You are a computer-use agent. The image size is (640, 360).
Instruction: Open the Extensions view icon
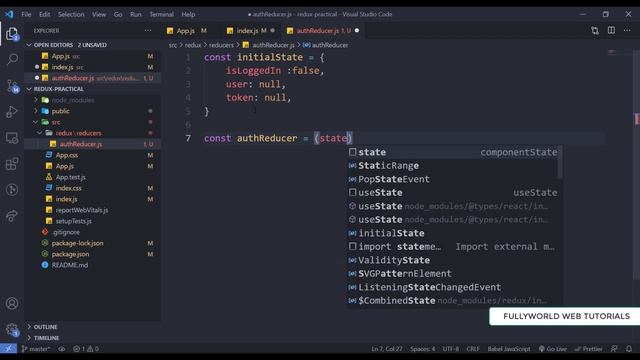(x=12, y=164)
